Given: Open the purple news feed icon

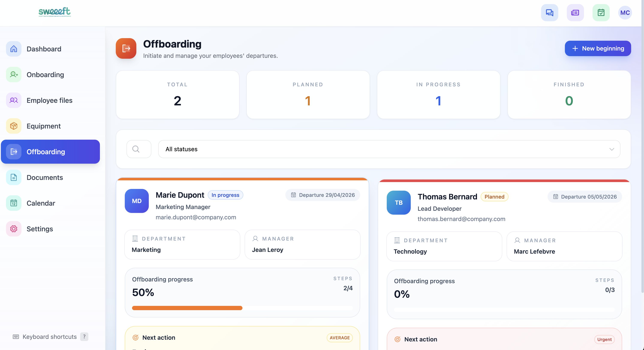Looking at the screenshot, I should click(575, 12).
